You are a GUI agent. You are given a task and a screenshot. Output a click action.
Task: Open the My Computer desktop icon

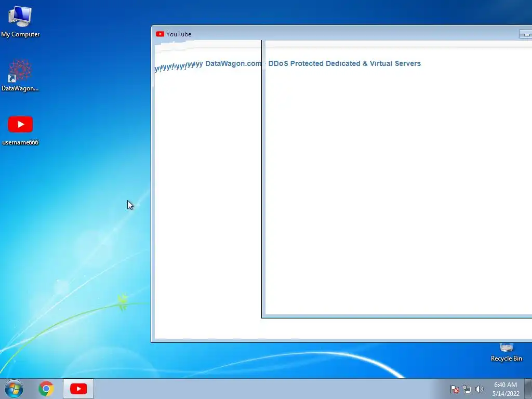point(20,21)
